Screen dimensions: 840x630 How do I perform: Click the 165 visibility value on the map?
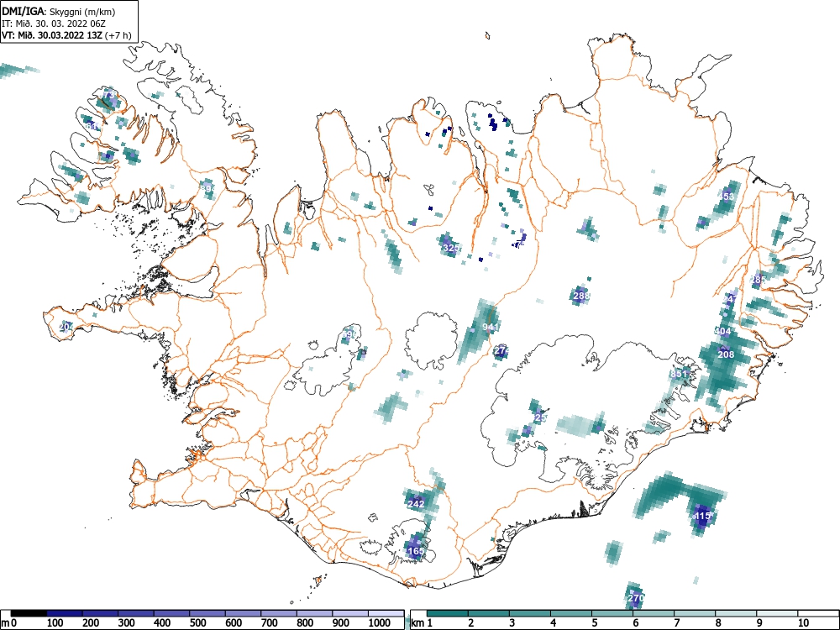(416, 551)
